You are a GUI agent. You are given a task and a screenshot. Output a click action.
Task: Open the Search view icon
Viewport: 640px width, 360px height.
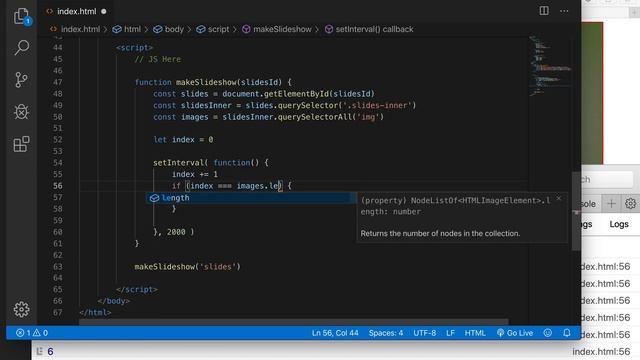[22, 47]
